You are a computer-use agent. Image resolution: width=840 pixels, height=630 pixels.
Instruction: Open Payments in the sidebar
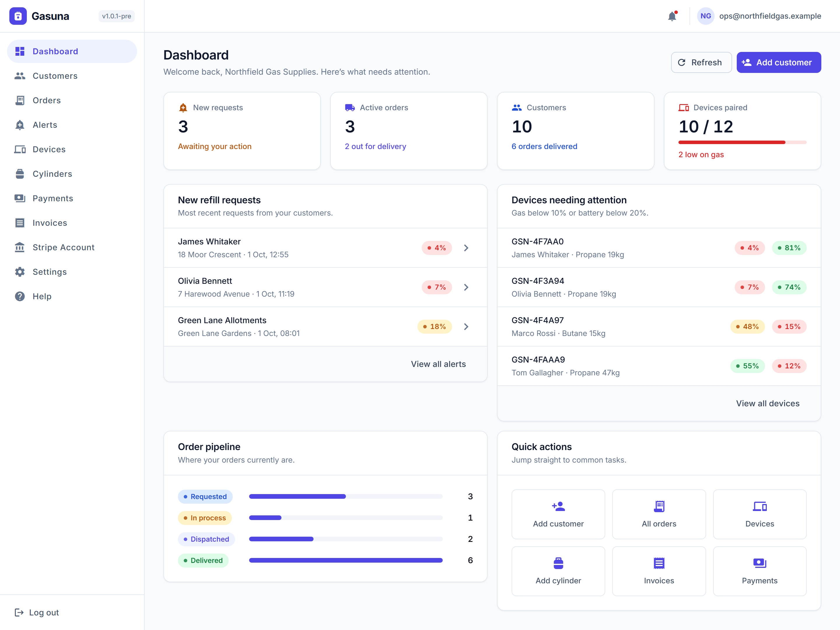[x=72, y=198]
